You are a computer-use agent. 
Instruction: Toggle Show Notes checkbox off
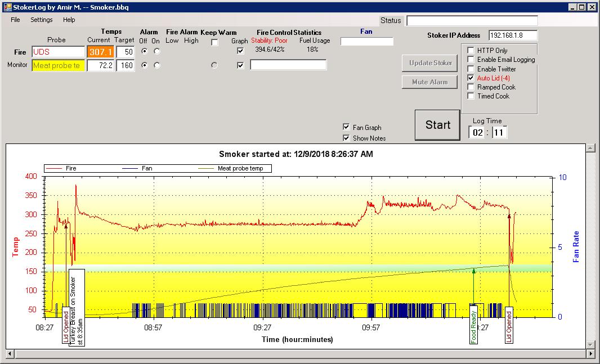click(346, 138)
